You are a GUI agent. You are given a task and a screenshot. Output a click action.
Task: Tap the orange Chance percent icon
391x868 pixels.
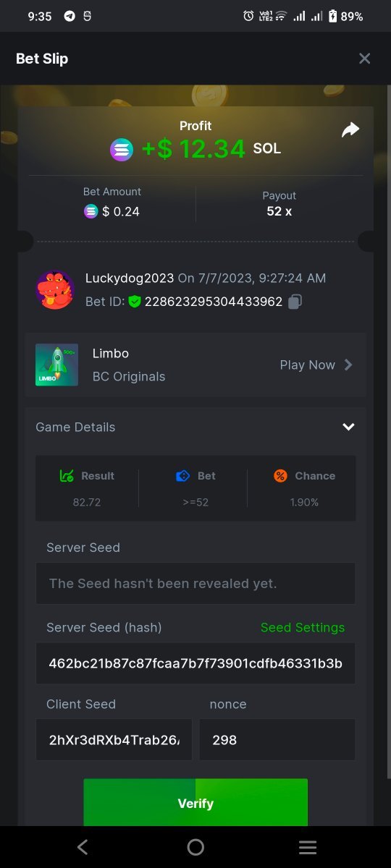coord(281,476)
